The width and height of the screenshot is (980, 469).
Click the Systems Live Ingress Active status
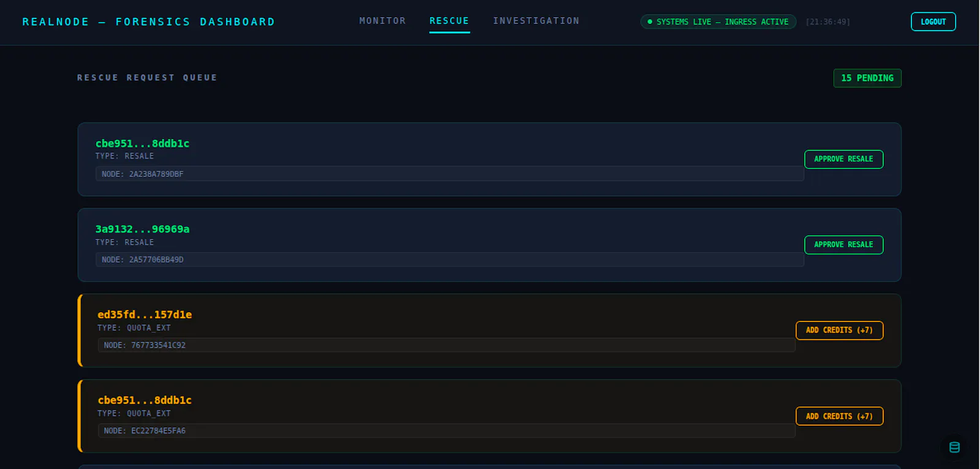(718, 21)
